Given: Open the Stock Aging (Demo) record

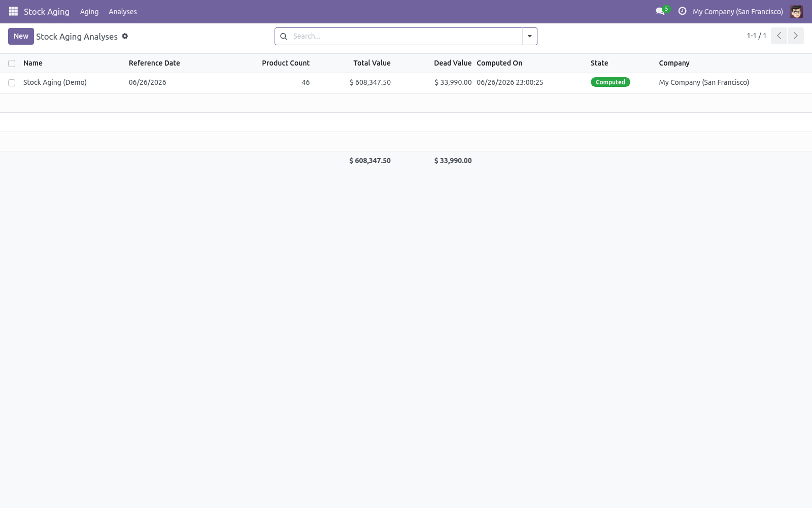Looking at the screenshot, I should 55,82.
